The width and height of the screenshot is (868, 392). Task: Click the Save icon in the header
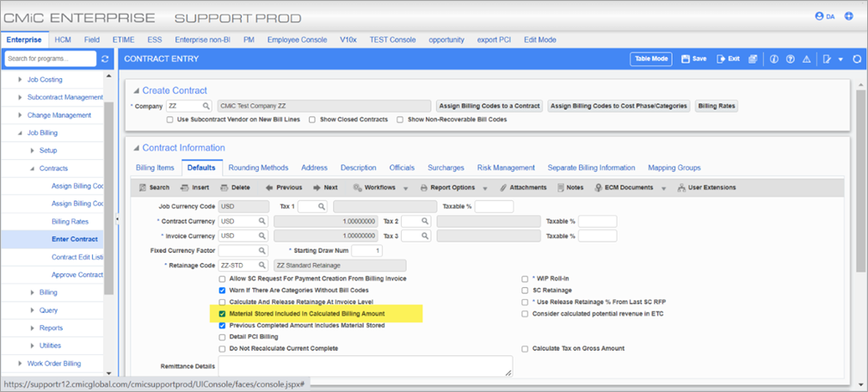(x=685, y=58)
